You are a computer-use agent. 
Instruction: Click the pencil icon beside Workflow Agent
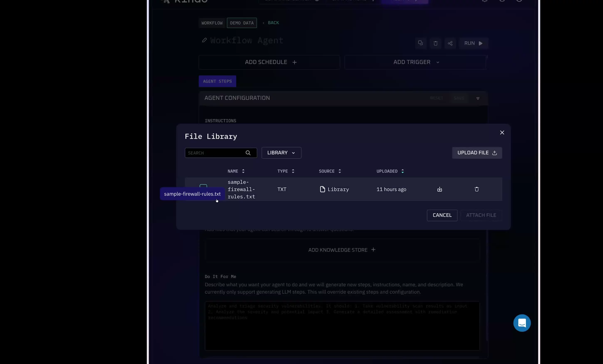pyautogui.click(x=205, y=40)
